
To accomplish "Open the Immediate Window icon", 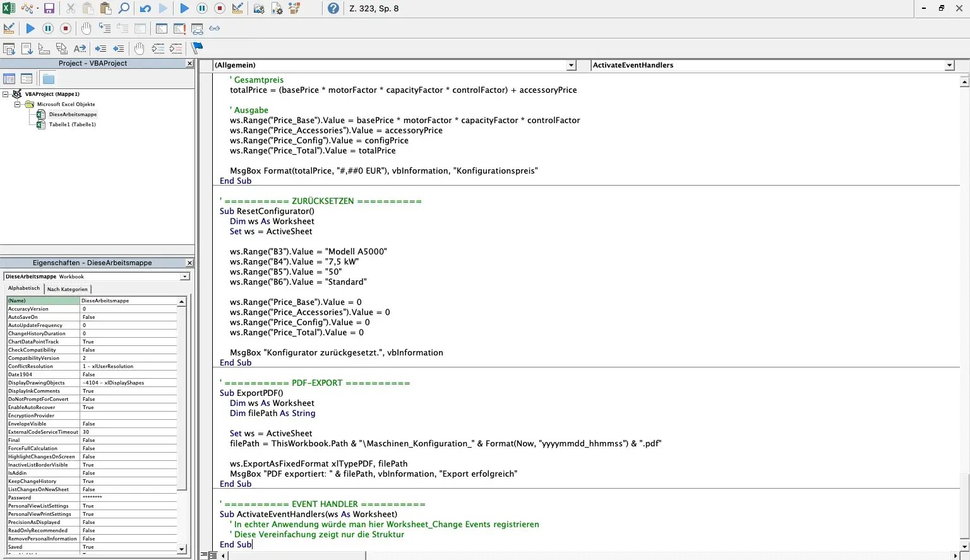I will click(x=179, y=28).
